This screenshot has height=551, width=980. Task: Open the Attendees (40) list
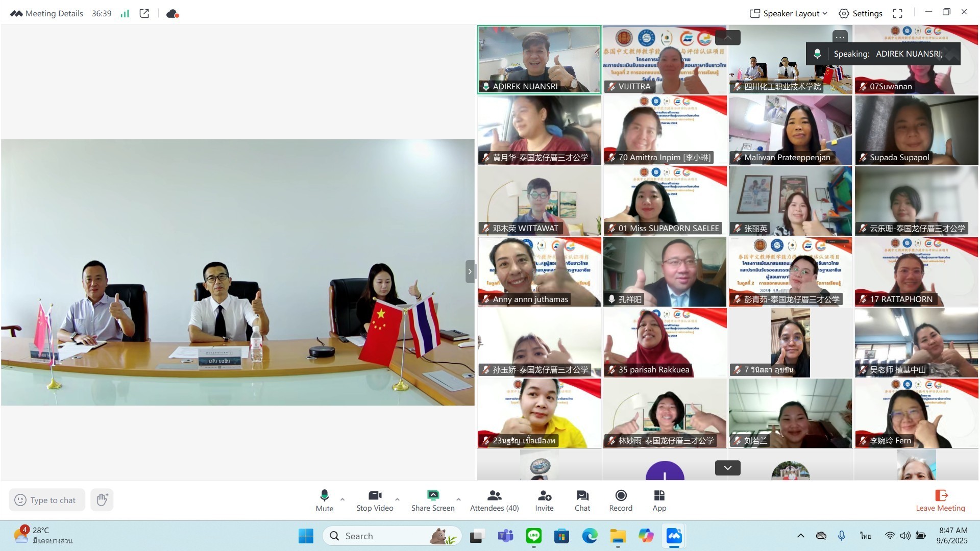[494, 500]
